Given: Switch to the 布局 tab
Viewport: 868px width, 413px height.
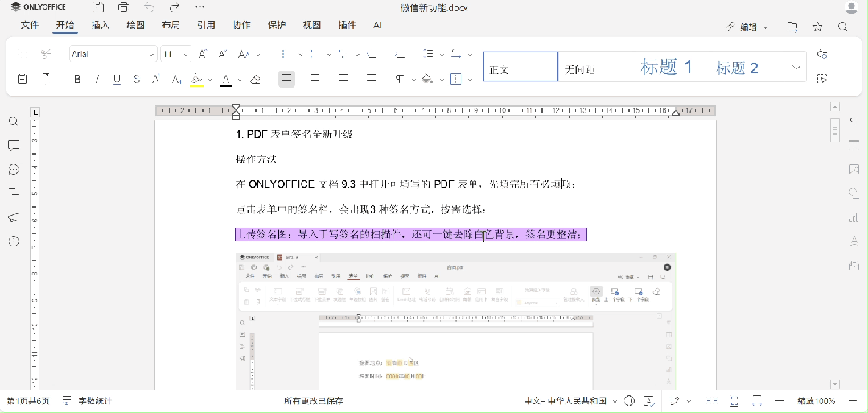Looking at the screenshot, I should click(171, 26).
